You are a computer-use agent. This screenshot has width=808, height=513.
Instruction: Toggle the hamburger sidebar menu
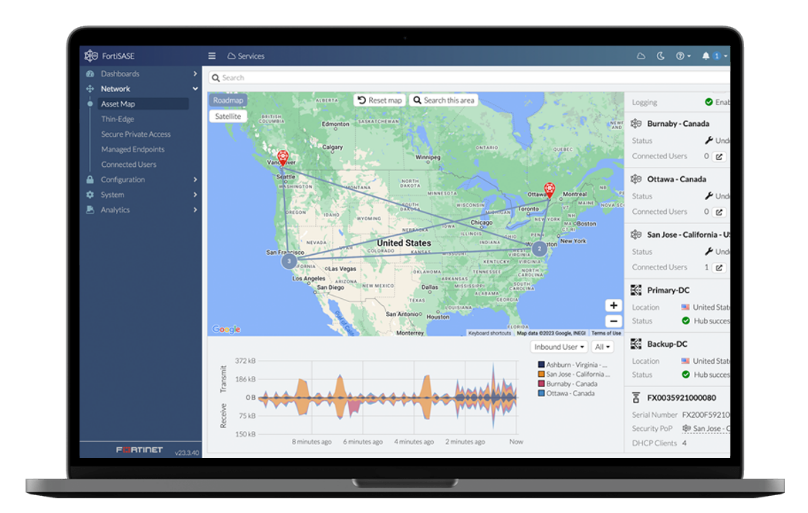212,56
